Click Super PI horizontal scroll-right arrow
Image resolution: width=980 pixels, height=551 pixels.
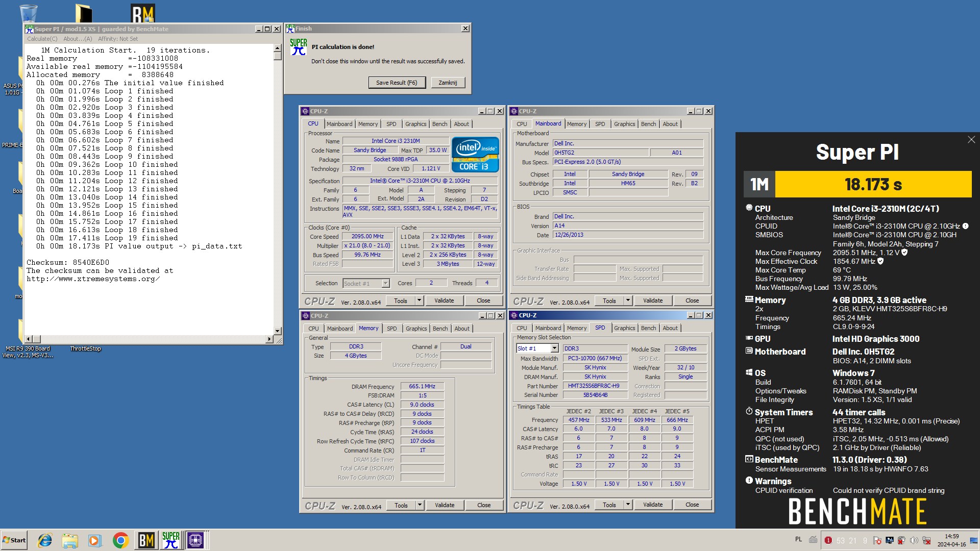click(x=269, y=339)
